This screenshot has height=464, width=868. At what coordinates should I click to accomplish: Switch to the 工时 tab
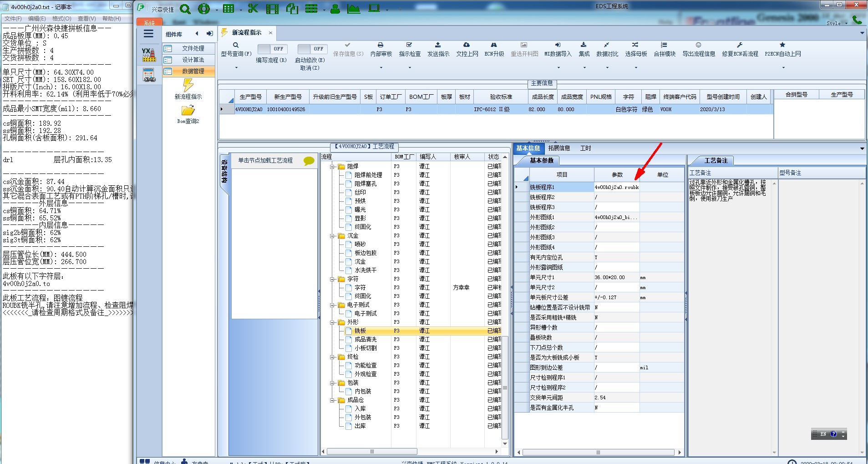[585, 148]
